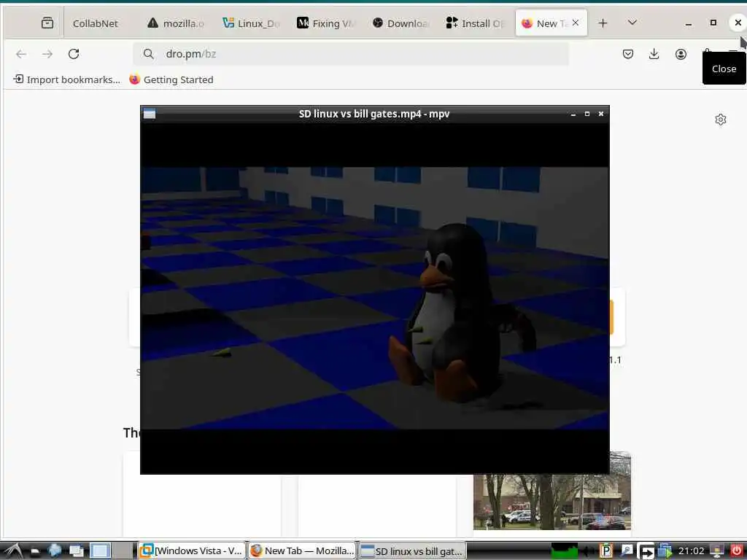Screen dimensions: 747x560
Task: Open Import bookmarks
Action: click(66, 79)
